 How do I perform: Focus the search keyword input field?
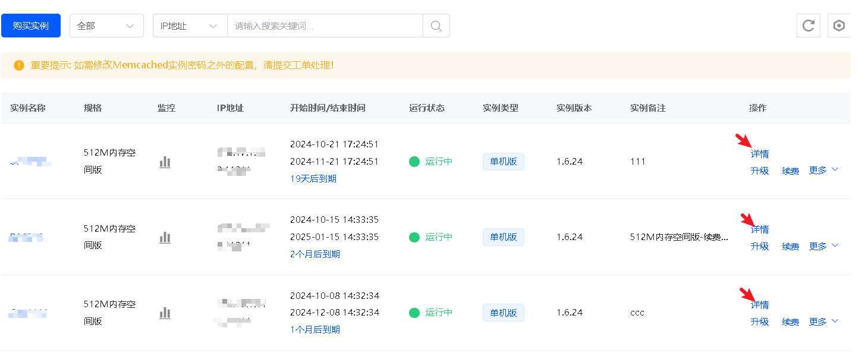point(325,26)
